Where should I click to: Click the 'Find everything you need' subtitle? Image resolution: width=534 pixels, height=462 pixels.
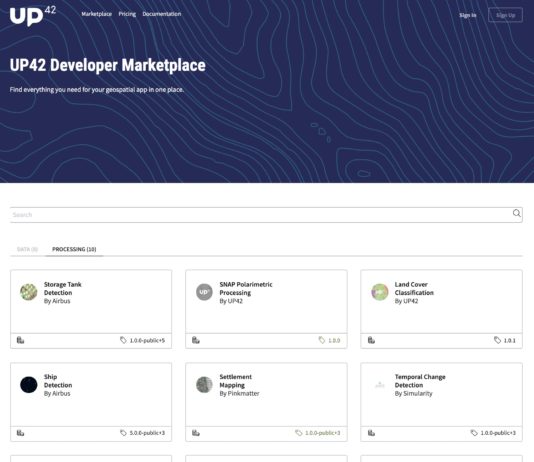97,90
